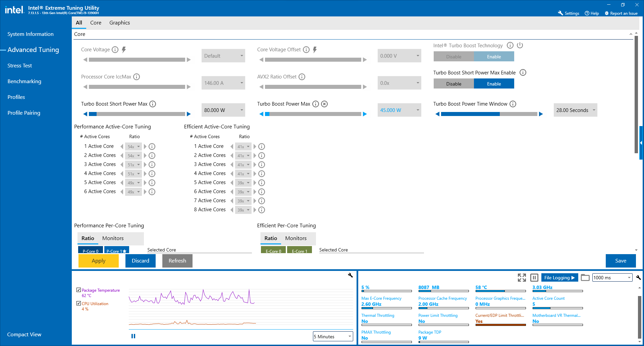Open Profiles in the sidebar

pyautogui.click(x=16, y=97)
